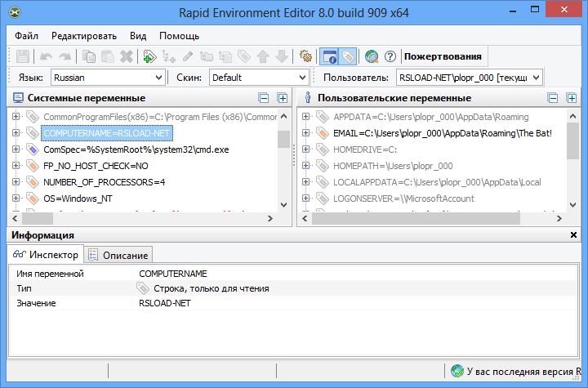Expand the FP_NO_HOST_CHECK tree node

pos(16,166)
